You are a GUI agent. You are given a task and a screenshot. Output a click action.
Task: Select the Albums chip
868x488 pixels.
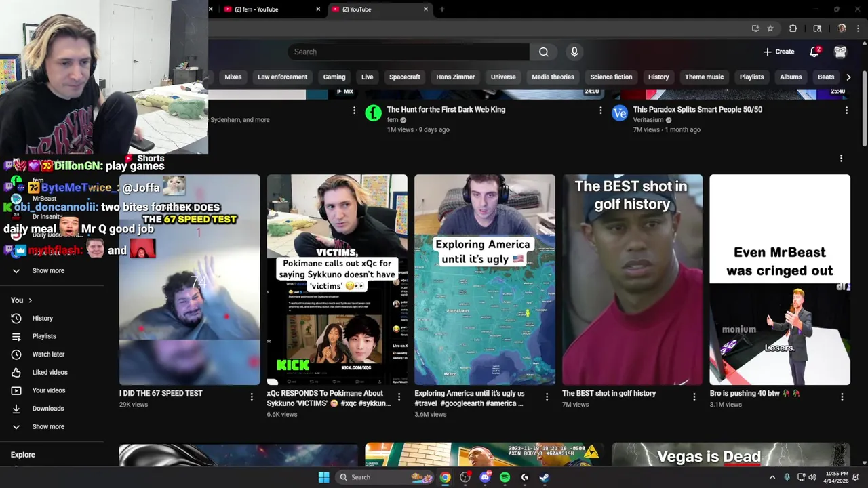click(x=791, y=77)
